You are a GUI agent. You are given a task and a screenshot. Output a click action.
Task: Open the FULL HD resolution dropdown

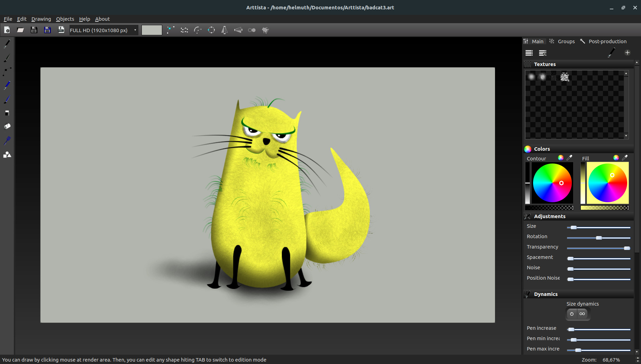click(x=103, y=30)
